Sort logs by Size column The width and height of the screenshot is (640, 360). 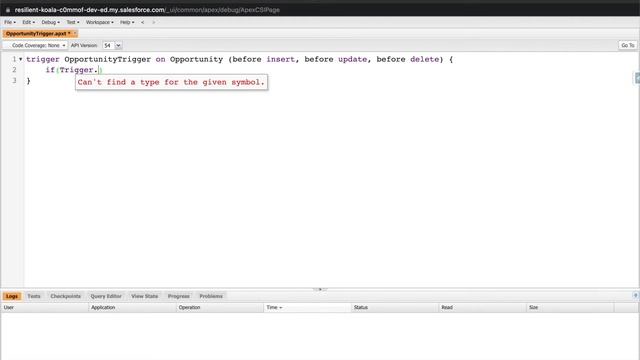click(570, 307)
